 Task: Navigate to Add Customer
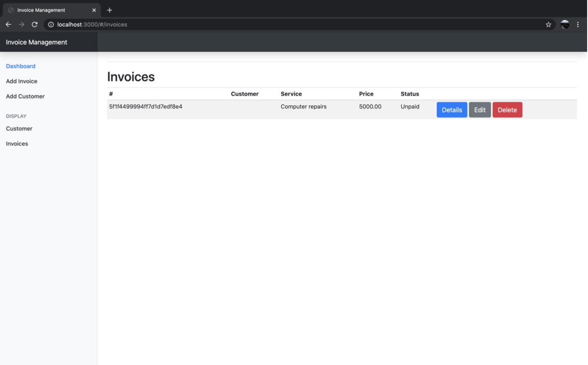(25, 96)
